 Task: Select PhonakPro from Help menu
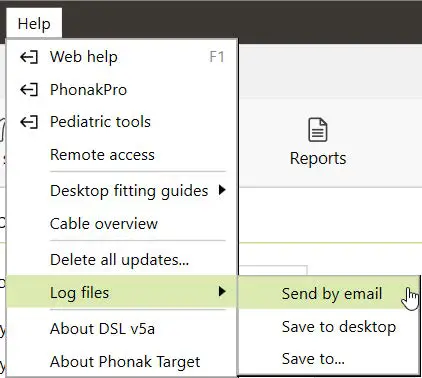pyautogui.click(x=122, y=90)
